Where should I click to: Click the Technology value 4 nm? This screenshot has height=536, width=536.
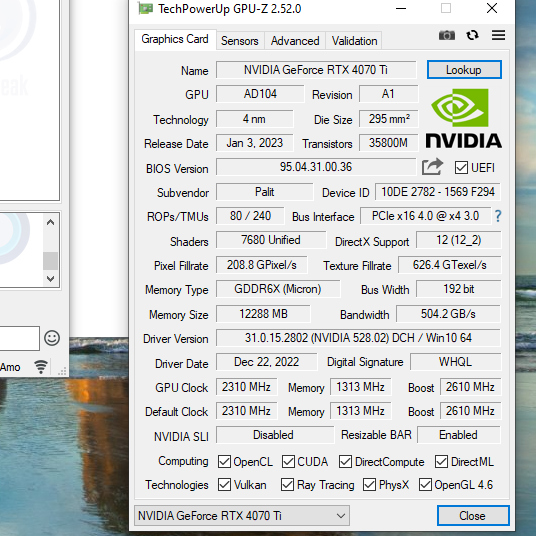[x=254, y=119]
